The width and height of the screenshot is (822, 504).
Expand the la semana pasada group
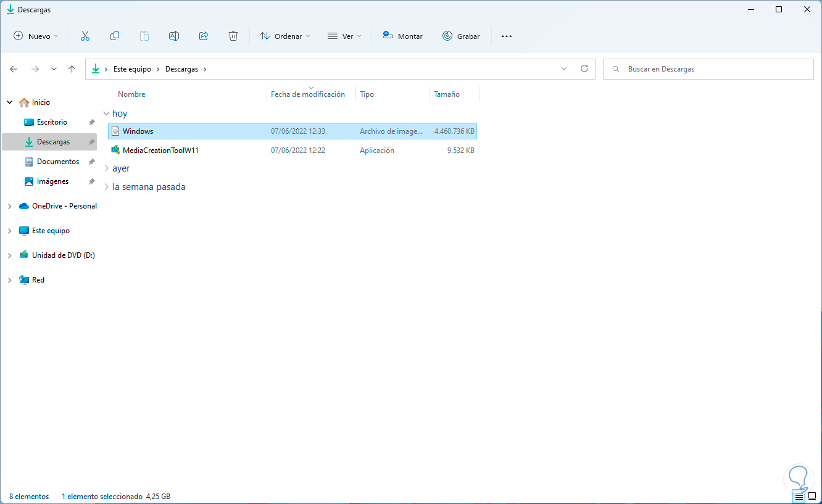106,187
